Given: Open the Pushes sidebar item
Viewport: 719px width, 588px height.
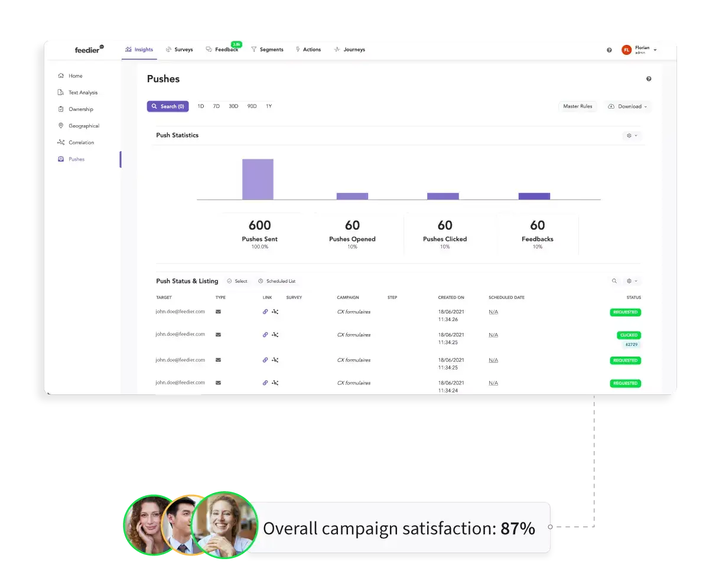Looking at the screenshot, I should [x=71, y=159].
